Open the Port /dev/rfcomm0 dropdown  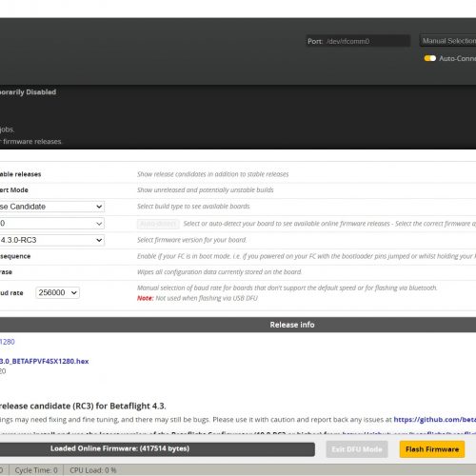pos(358,41)
